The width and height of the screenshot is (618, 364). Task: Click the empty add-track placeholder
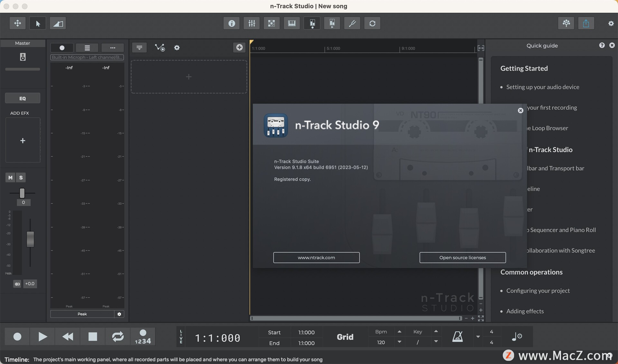[189, 77]
